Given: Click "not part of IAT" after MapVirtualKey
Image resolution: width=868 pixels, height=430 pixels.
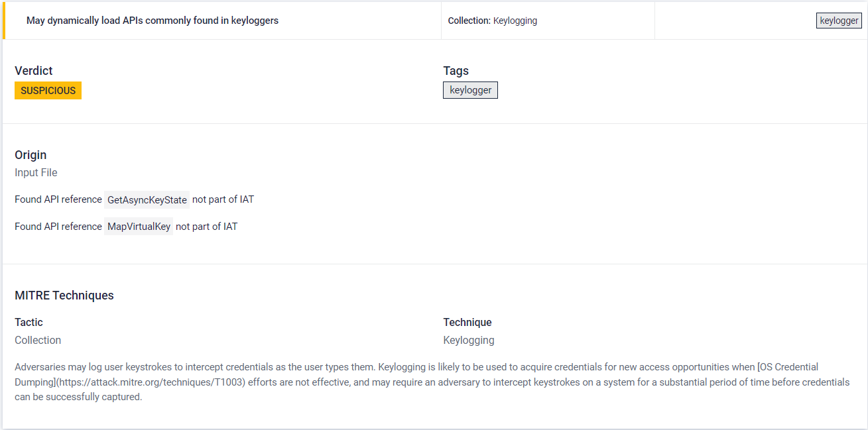Looking at the screenshot, I should point(206,227).
